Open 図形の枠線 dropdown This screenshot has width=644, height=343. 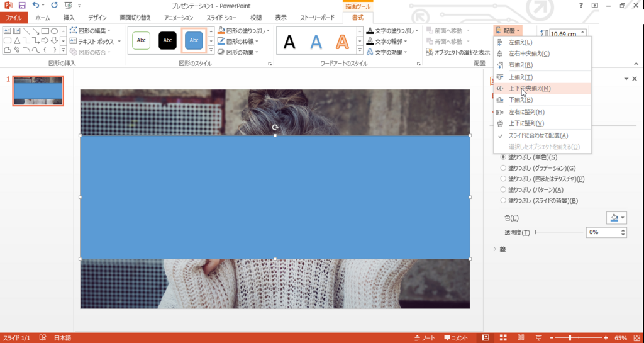238,42
